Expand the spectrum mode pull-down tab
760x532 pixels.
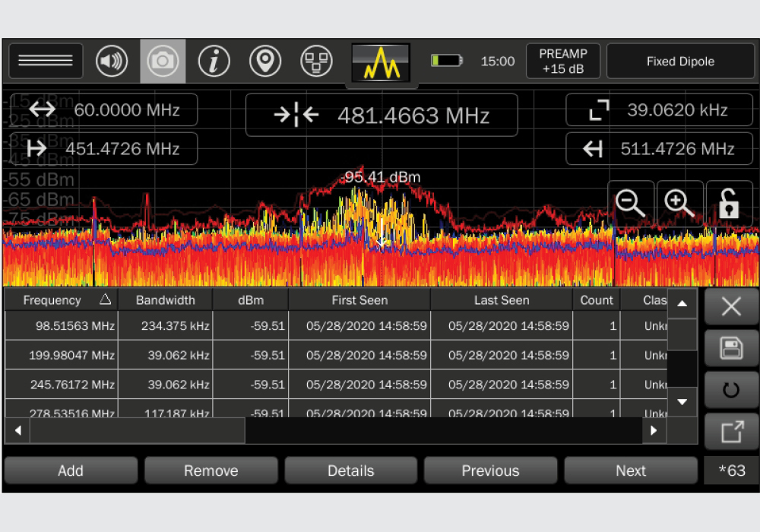381,63
